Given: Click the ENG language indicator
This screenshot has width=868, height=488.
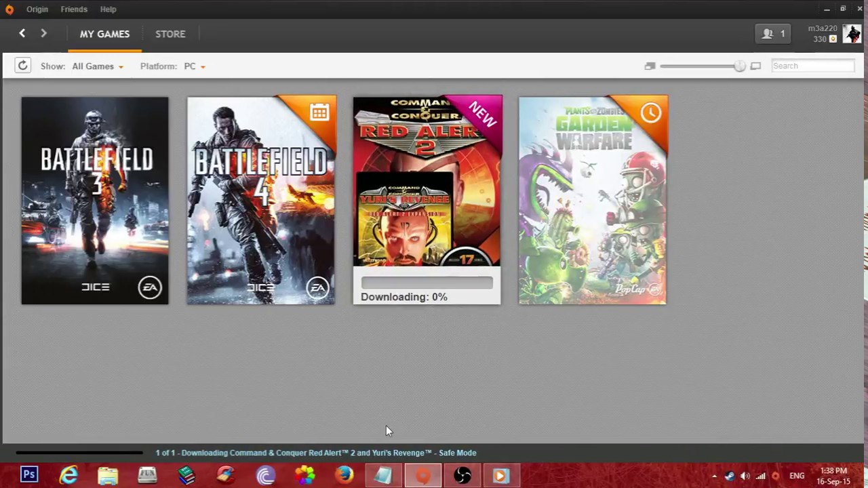Looking at the screenshot, I should 797,476.
